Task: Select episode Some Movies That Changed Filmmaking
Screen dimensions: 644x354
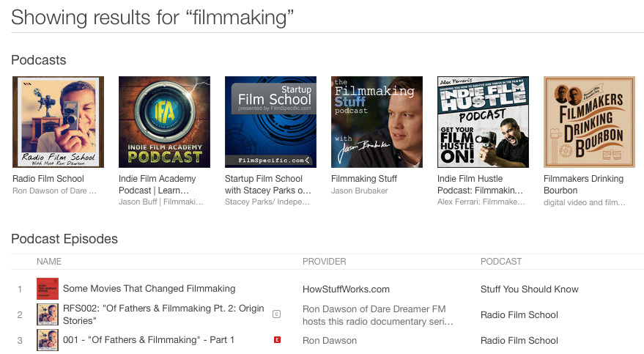Action: (x=149, y=289)
